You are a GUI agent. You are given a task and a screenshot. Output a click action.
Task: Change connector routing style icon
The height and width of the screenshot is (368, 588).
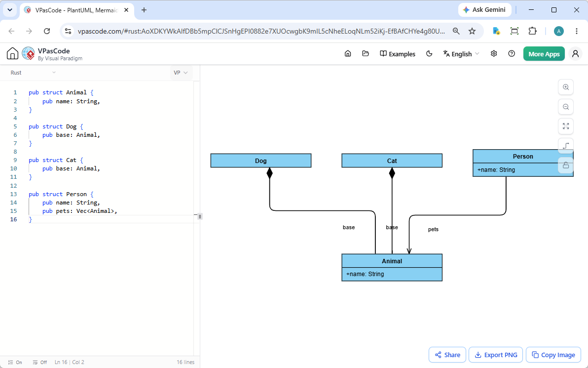pos(566,146)
